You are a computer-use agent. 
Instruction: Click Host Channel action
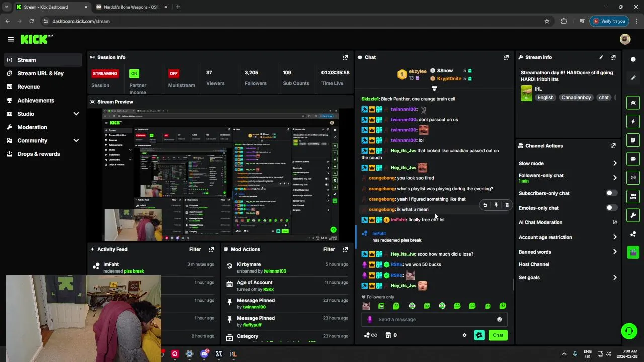534,264
